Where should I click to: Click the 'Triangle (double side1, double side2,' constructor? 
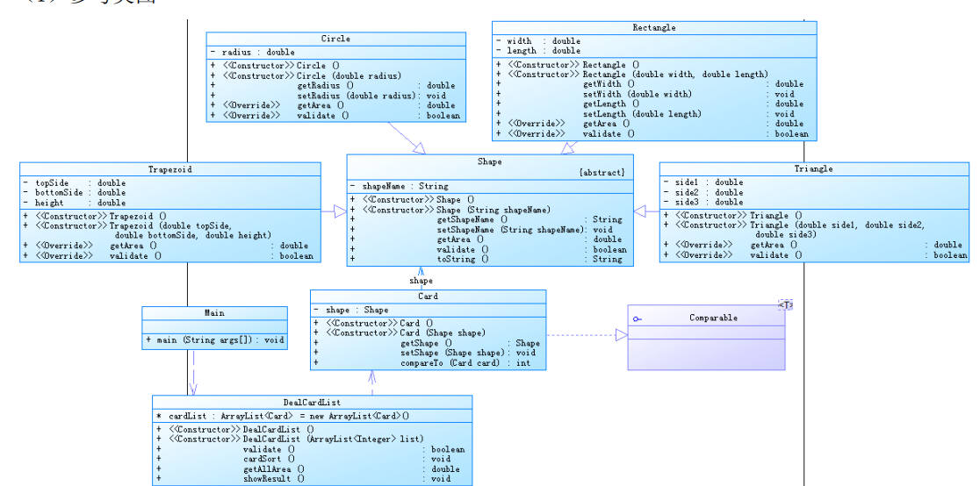(x=838, y=225)
